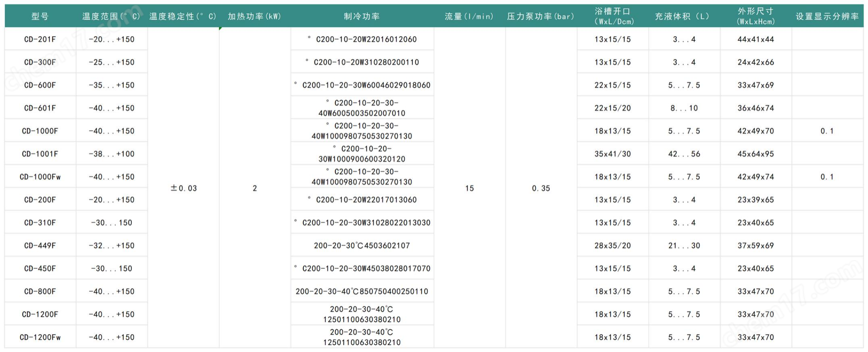This screenshot has width=868, height=352.
Task: Click cooling power cell C200-10-20W22016012060
Action: (x=362, y=39)
